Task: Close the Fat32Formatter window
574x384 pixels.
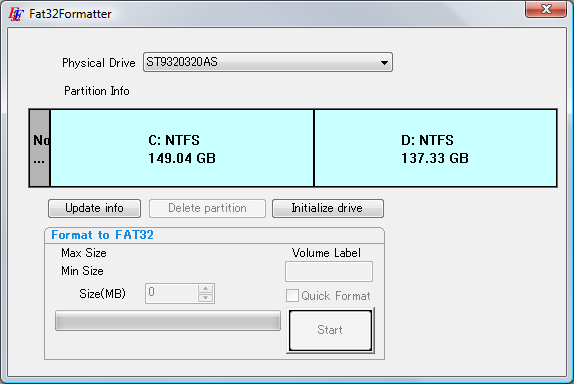Action: (545, 9)
